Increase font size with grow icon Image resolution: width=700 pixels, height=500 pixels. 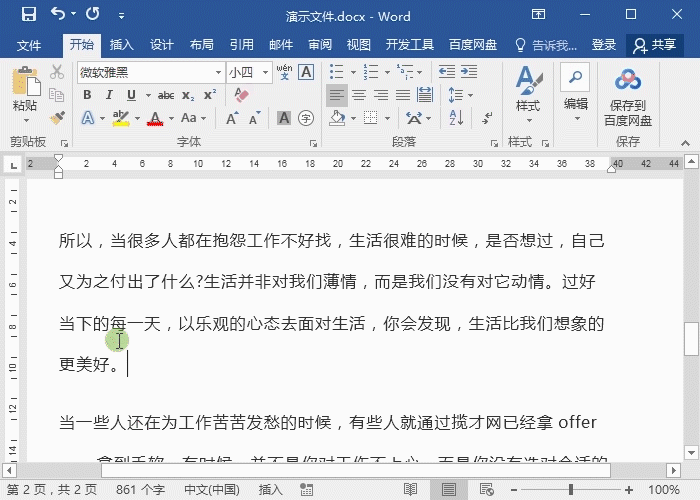click(232, 118)
